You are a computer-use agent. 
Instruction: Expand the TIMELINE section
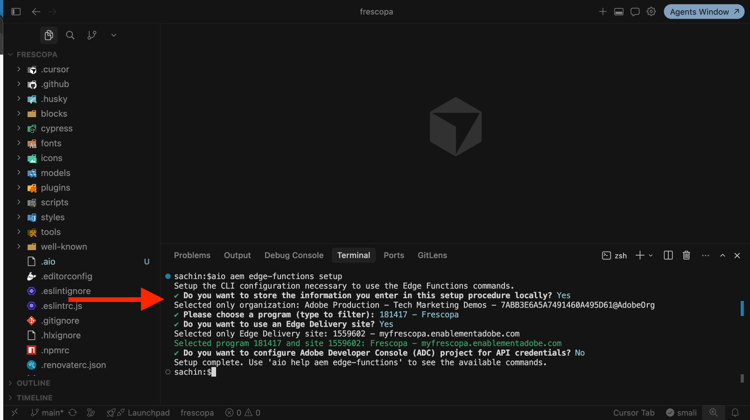[x=34, y=398]
